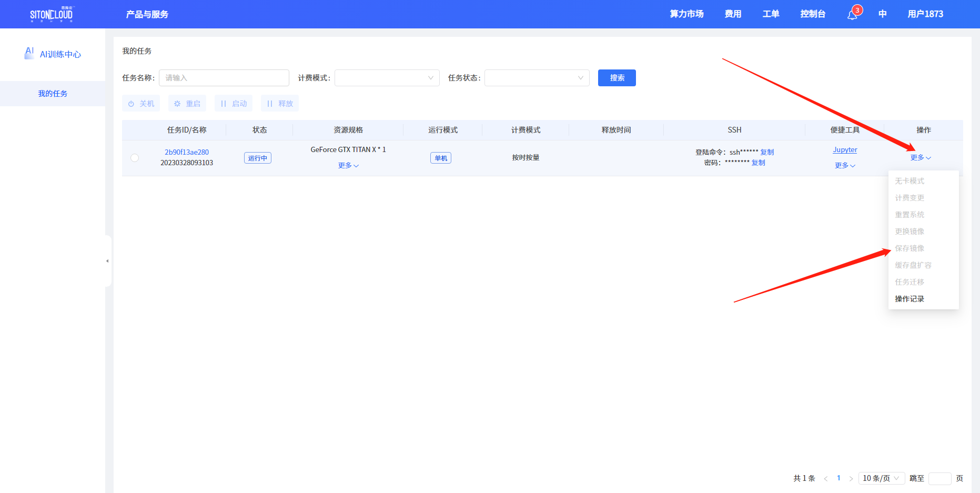The width and height of the screenshot is (980, 493).
Task: Go to previous page arrow
Action: (x=826, y=478)
